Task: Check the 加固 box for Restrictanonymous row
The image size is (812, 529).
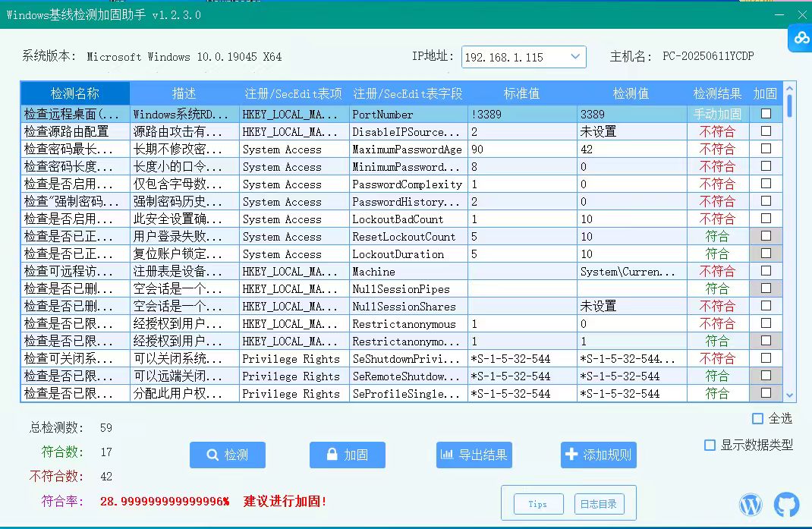Action: (766, 323)
